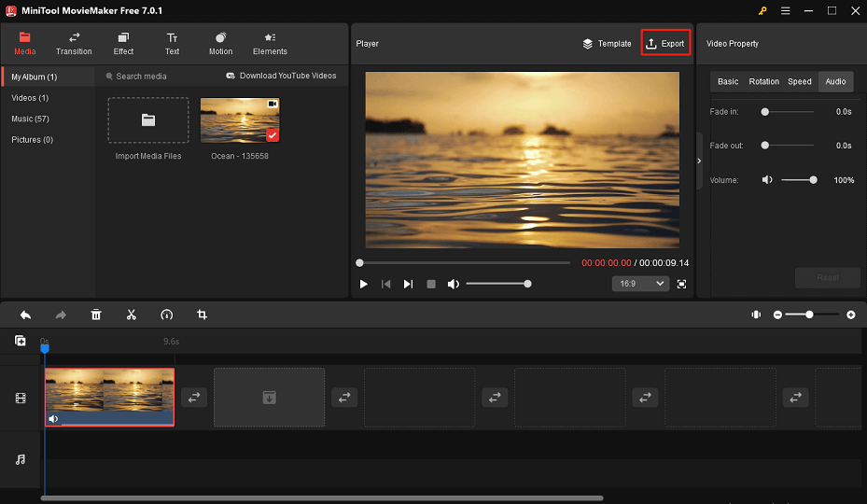Enter full screen preview

pyautogui.click(x=682, y=284)
